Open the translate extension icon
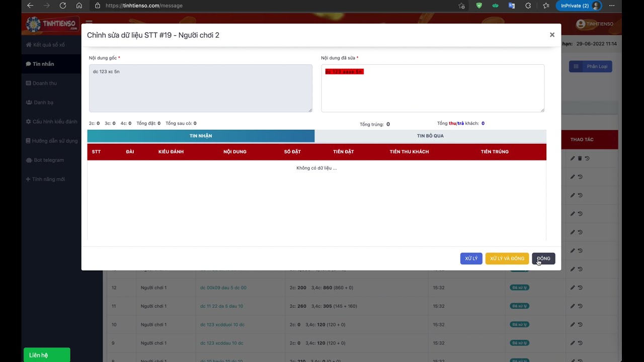 pos(512,6)
